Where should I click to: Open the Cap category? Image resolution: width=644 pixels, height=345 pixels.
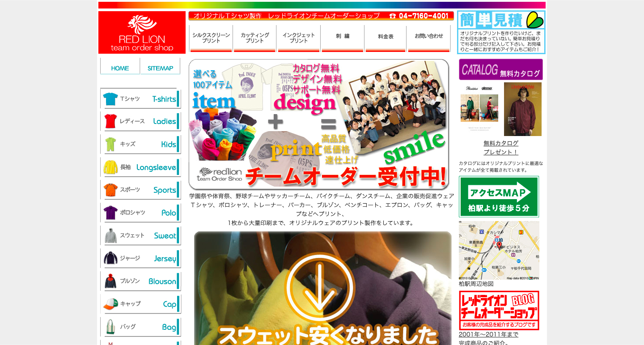pos(110,304)
